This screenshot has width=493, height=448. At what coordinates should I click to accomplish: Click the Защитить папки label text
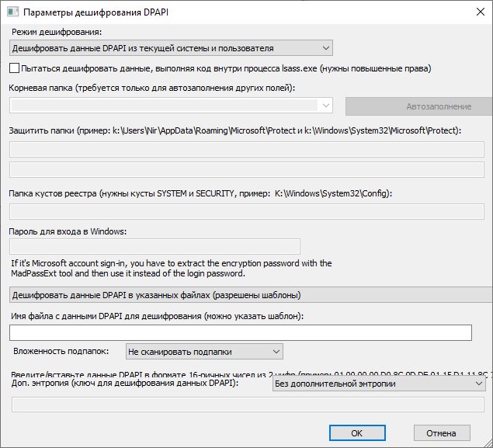point(235,130)
